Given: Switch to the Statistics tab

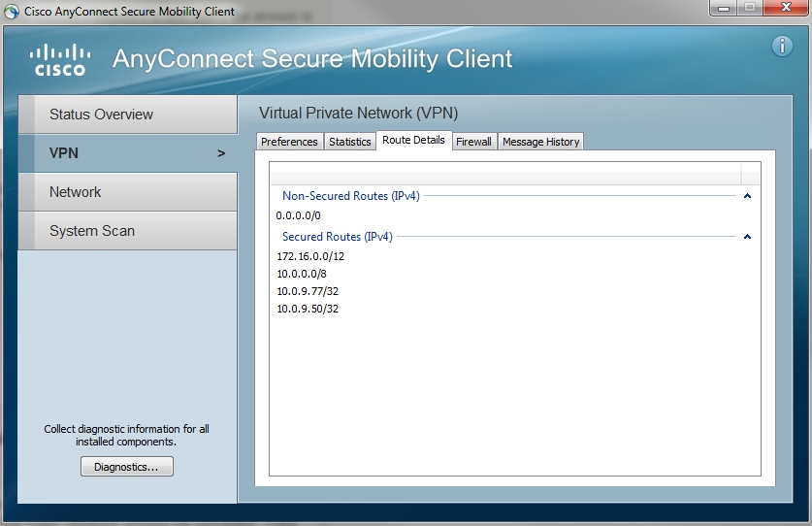Looking at the screenshot, I should [x=350, y=142].
